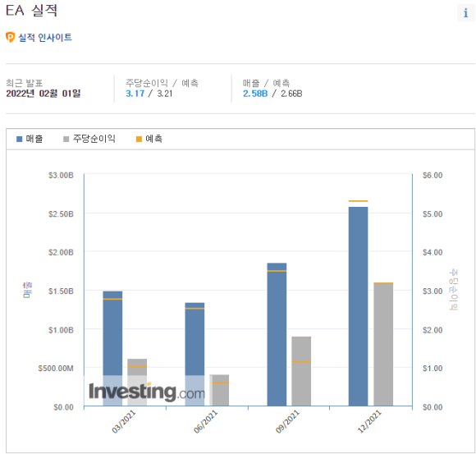The image size is (476, 454).
Task: Click the date 2022년 02월 01일
Action: click(43, 94)
